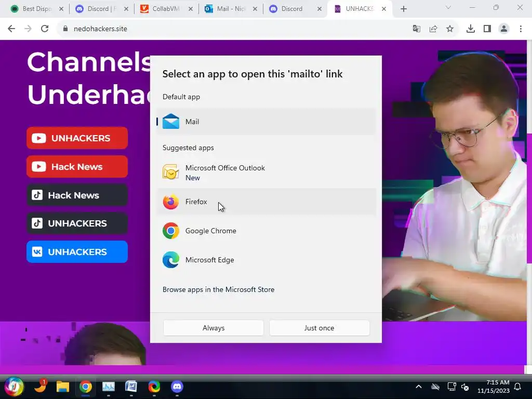532x399 pixels.
Task: Click the Just once button
Action: click(x=320, y=328)
